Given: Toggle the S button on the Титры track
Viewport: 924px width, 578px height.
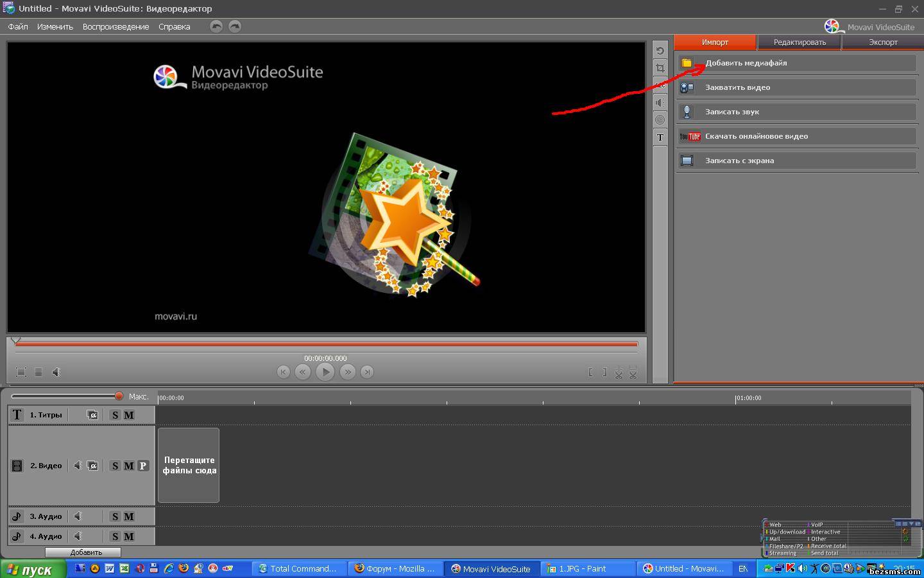Looking at the screenshot, I should click(x=115, y=415).
